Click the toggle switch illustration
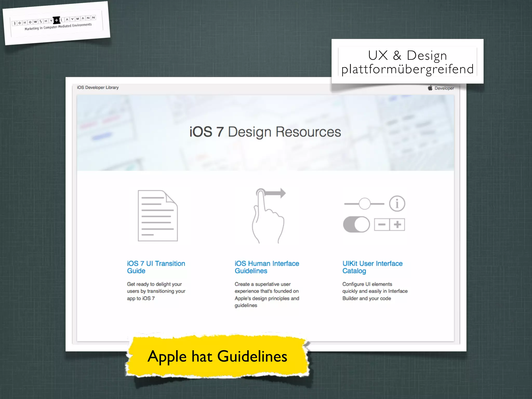 [356, 224]
